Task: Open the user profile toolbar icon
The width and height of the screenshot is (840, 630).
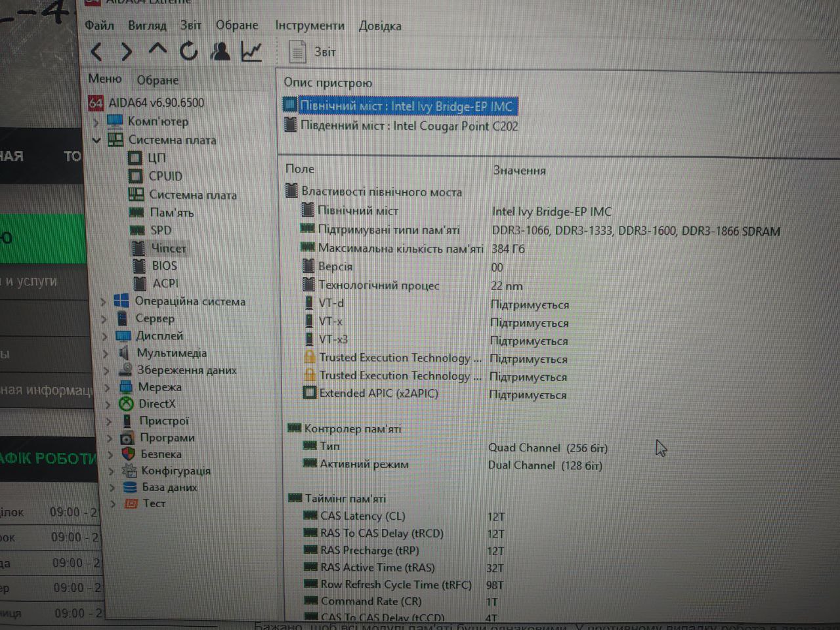Action: pos(220,51)
